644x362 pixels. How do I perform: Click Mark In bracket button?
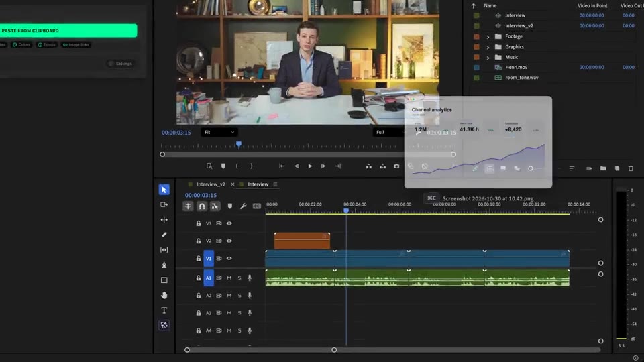point(237,166)
